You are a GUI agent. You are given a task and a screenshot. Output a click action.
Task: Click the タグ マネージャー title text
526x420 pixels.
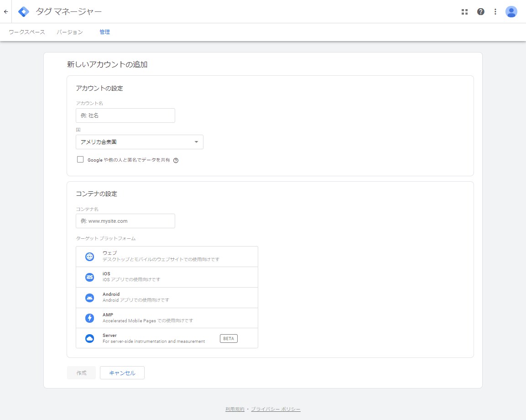[69, 12]
